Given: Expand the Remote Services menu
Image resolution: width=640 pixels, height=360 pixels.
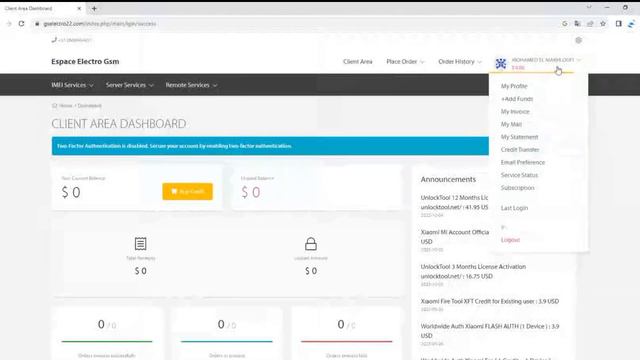Looking at the screenshot, I should coord(191,85).
